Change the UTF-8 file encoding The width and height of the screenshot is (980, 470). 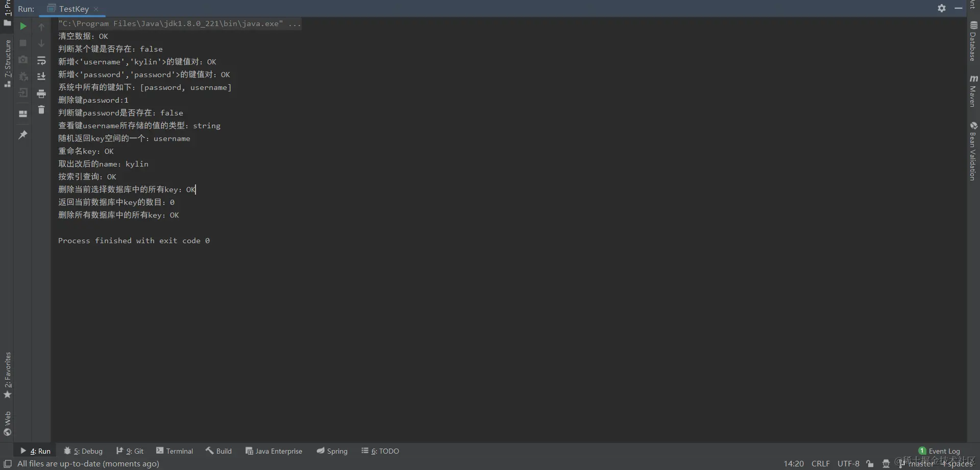click(848, 464)
